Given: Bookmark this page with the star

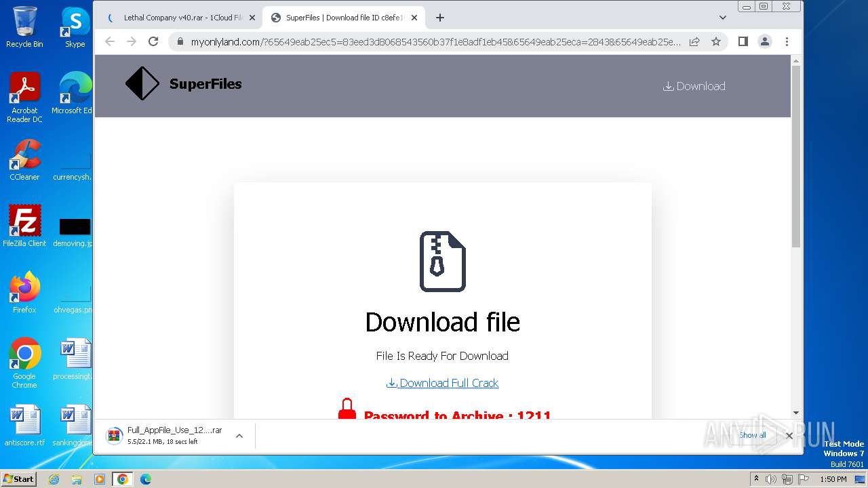Looking at the screenshot, I should point(715,41).
